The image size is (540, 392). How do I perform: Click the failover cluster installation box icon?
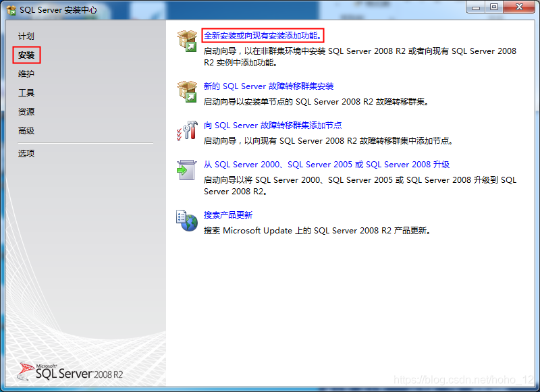[x=187, y=92]
